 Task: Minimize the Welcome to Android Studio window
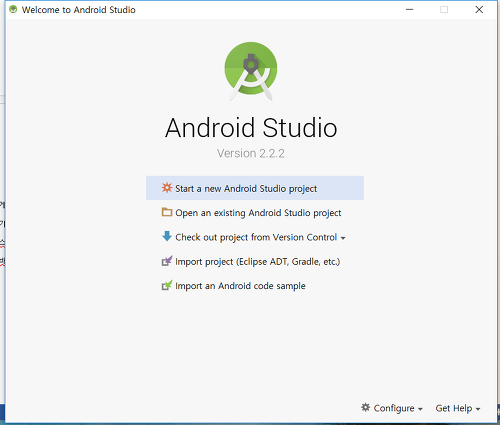(x=409, y=9)
